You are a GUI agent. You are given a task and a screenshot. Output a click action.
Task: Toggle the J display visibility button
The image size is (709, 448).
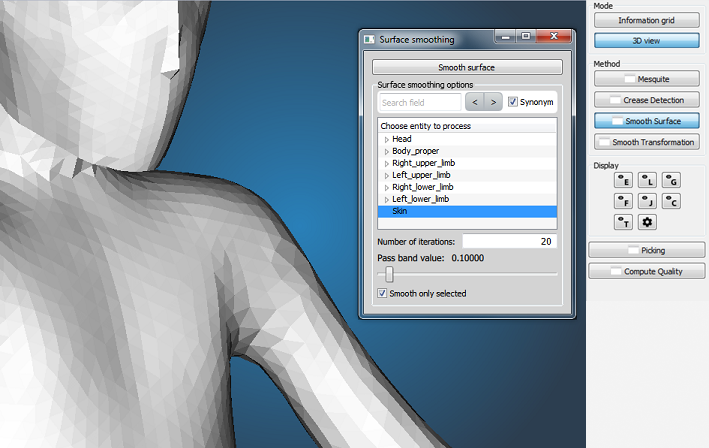tap(647, 201)
